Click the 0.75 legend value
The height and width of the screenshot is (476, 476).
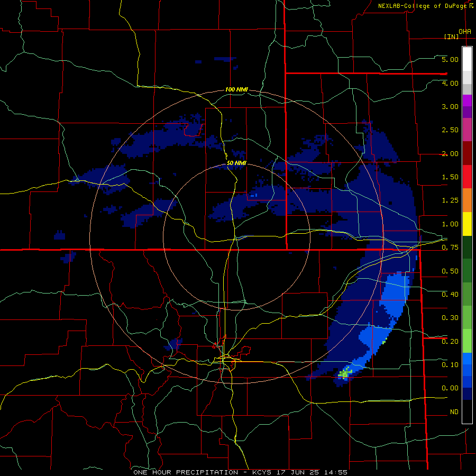(x=450, y=248)
